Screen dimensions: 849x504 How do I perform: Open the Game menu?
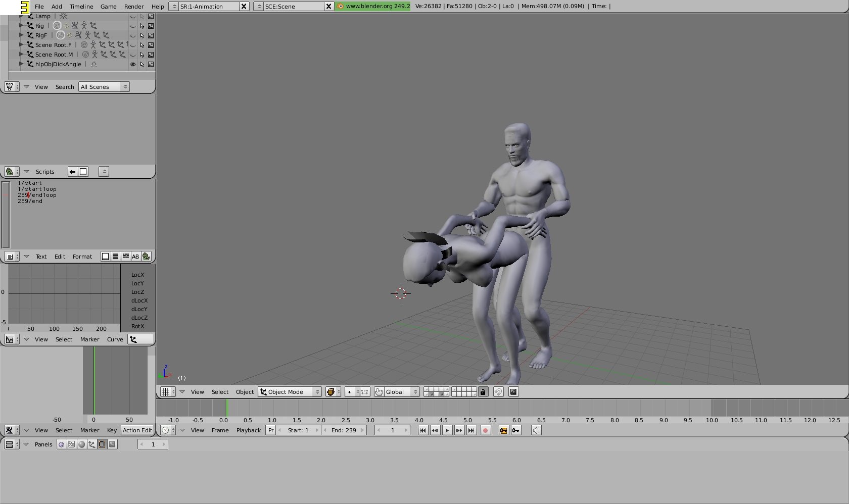(108, 7)
